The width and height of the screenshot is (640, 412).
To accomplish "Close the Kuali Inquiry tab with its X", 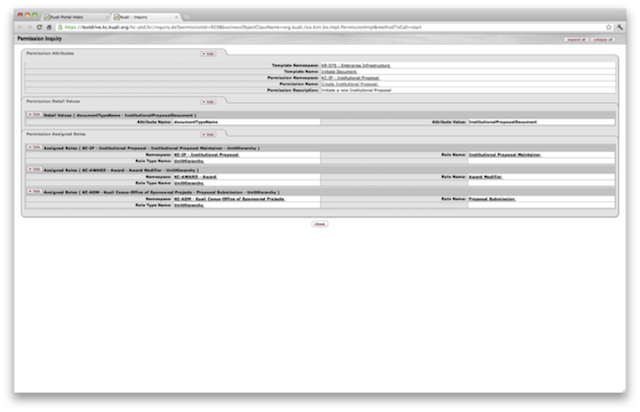I will tap(176, 17).
